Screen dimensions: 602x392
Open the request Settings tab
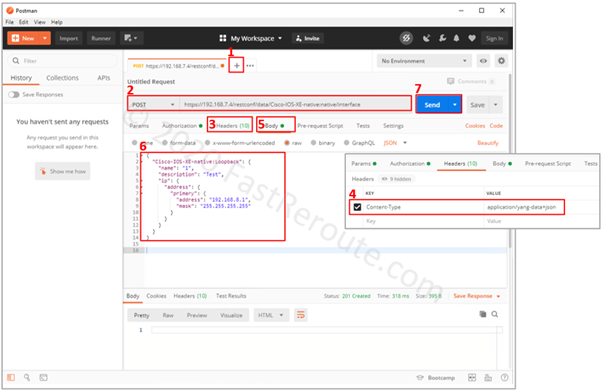coord(393,126)
